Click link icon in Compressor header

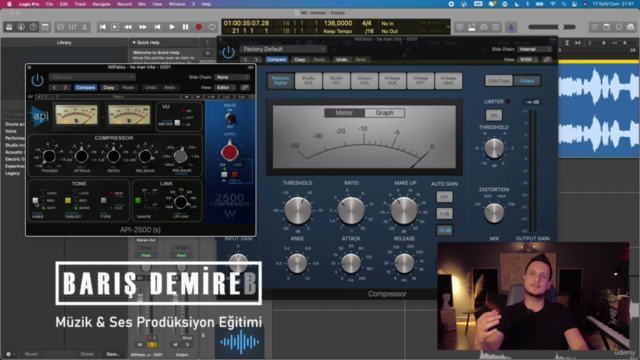pyautogui.click(x=547, y=60)
